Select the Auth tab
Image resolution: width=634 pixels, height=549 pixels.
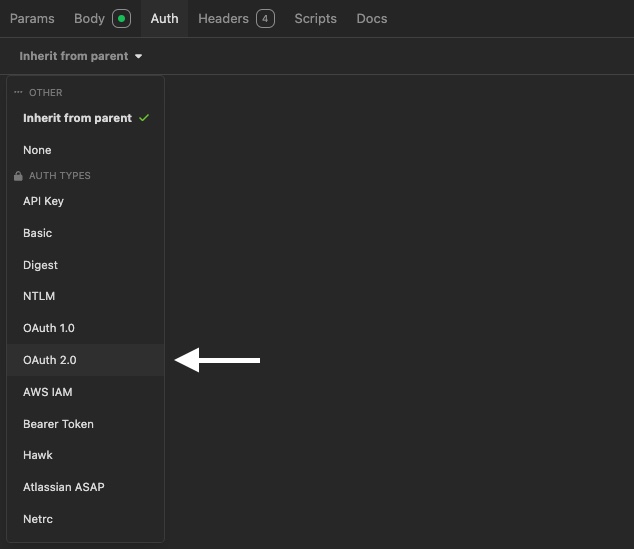coord(164,18)
